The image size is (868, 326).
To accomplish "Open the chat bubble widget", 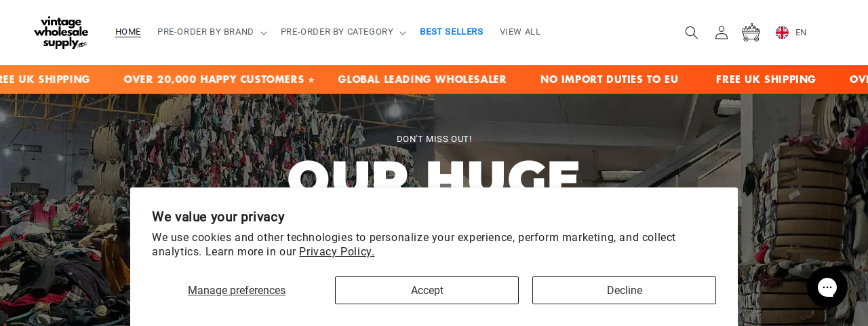I will tap(827, 287).
